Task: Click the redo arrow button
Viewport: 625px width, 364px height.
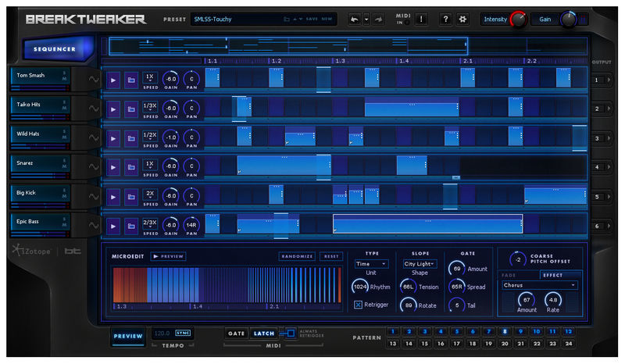Action: 378,19
